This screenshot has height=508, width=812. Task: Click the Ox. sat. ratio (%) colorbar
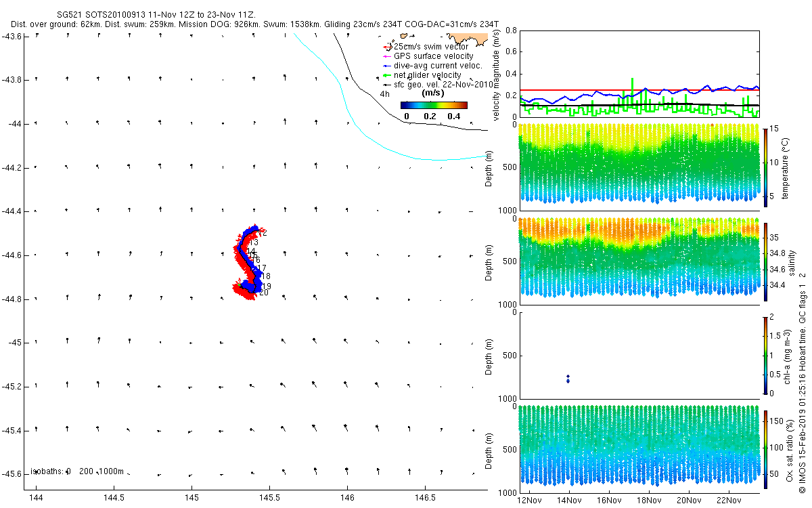pyautogui.click(x=765, y=448)
